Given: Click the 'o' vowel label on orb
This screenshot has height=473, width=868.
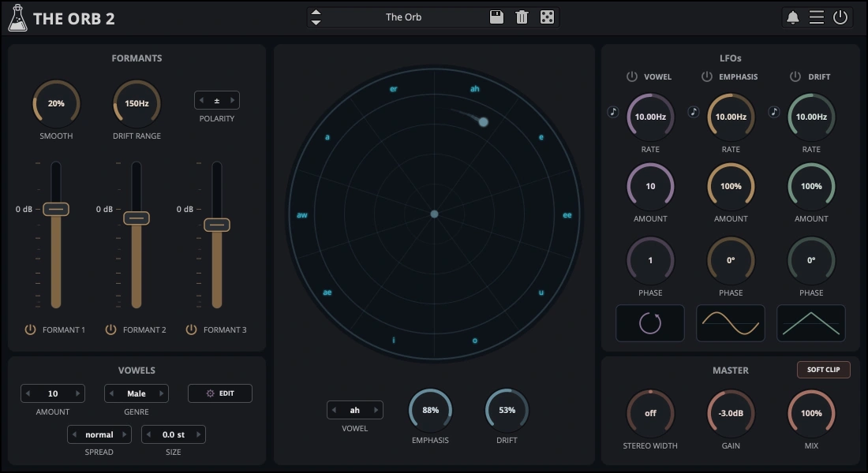Looking at the screenshot, I should coord(474,341).
